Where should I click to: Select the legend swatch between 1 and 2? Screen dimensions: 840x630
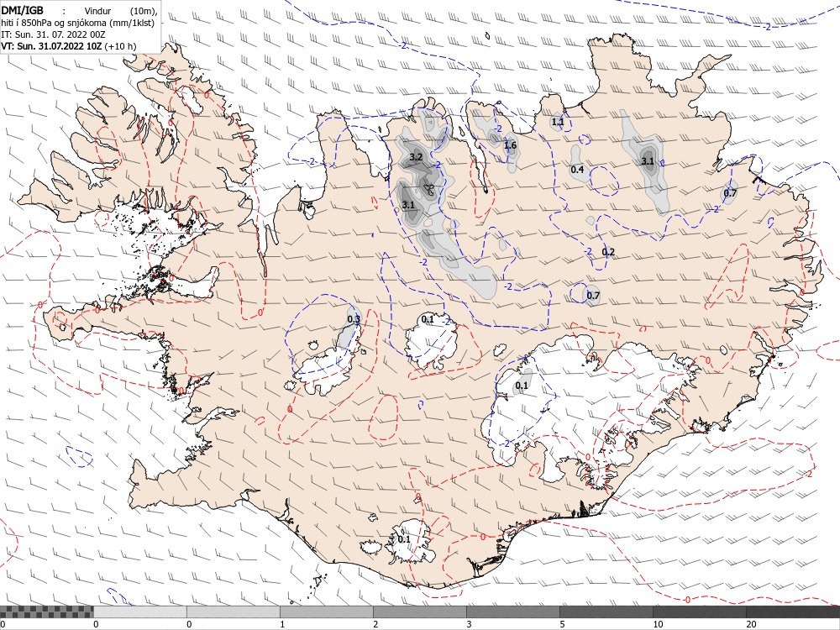tap(326, 612)
